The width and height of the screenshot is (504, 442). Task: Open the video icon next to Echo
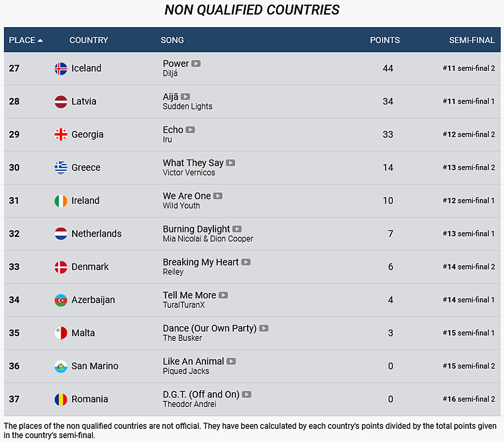point(190,130)
